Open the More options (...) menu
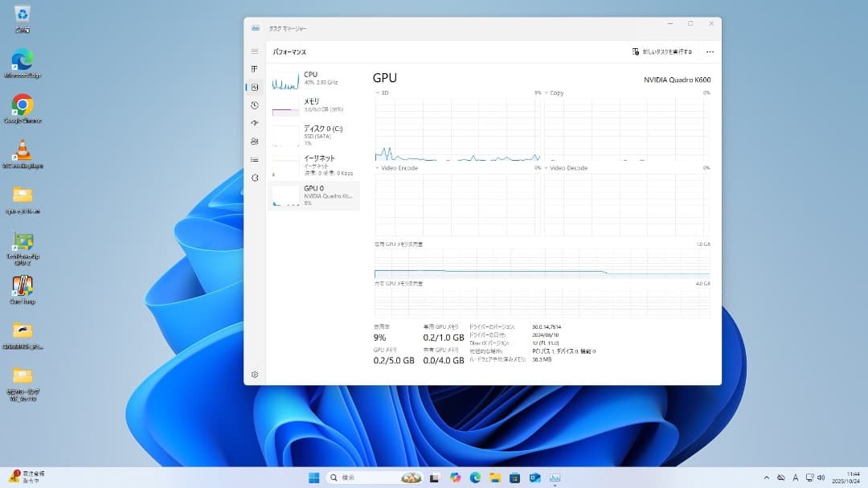Image resolution: width=868 pixels, height=488 pixels. (710, 51)
